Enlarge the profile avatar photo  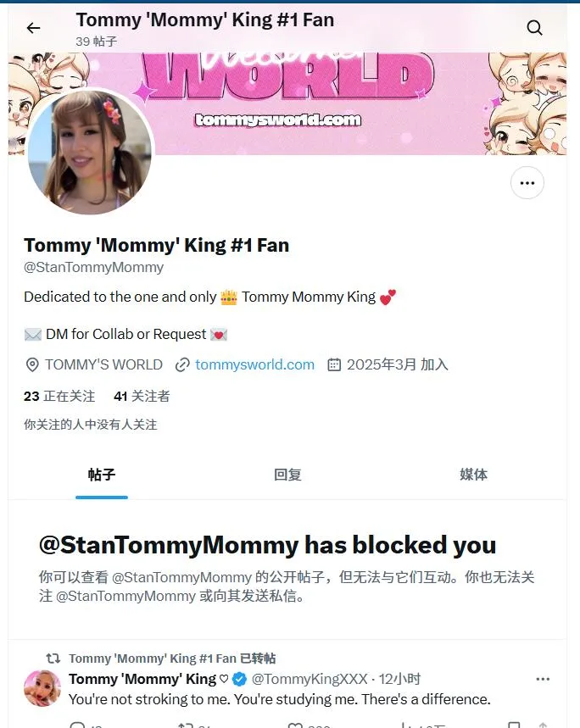[x=90, y=152]
